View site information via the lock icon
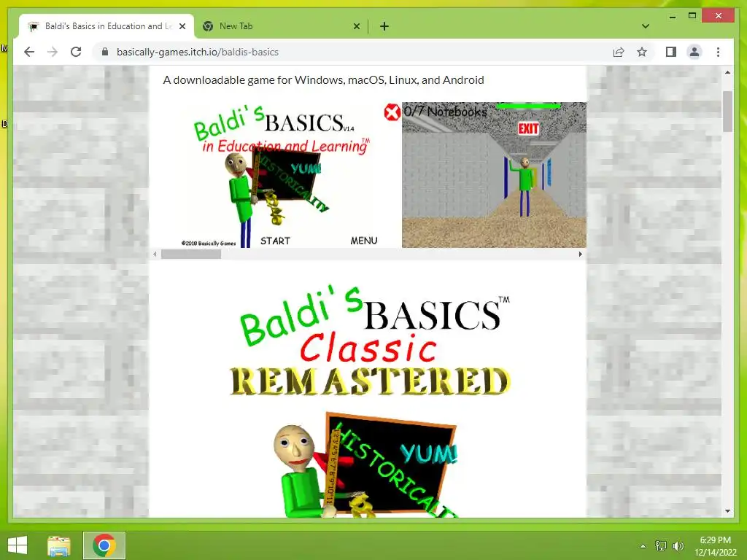Image resolution: width=747 pixels, height=560 pixels. 105,52
